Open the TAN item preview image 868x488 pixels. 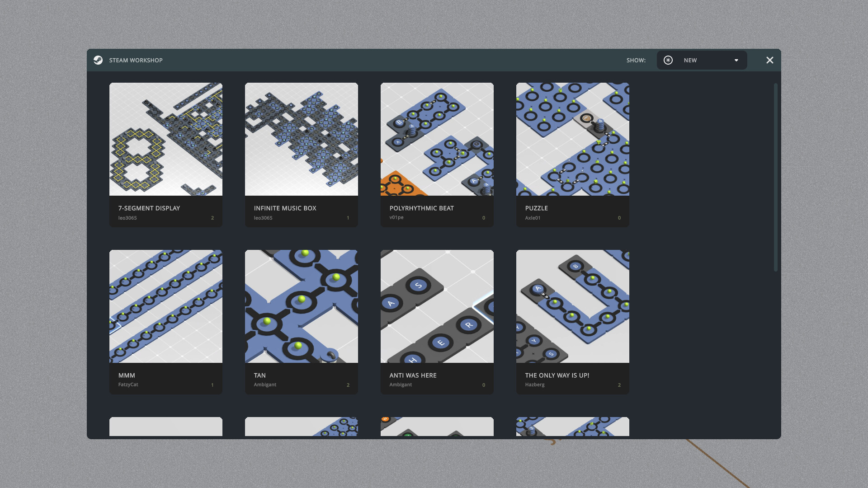(x=302, y=306)
